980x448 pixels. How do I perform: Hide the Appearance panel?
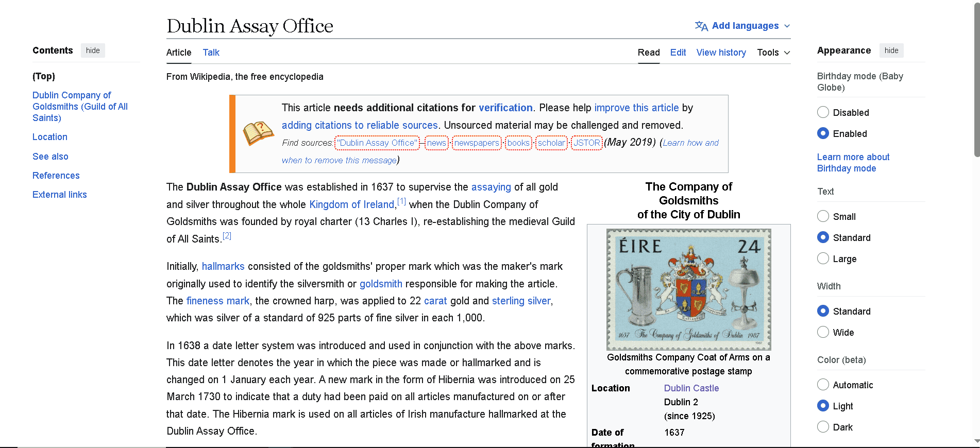[891, 50]
